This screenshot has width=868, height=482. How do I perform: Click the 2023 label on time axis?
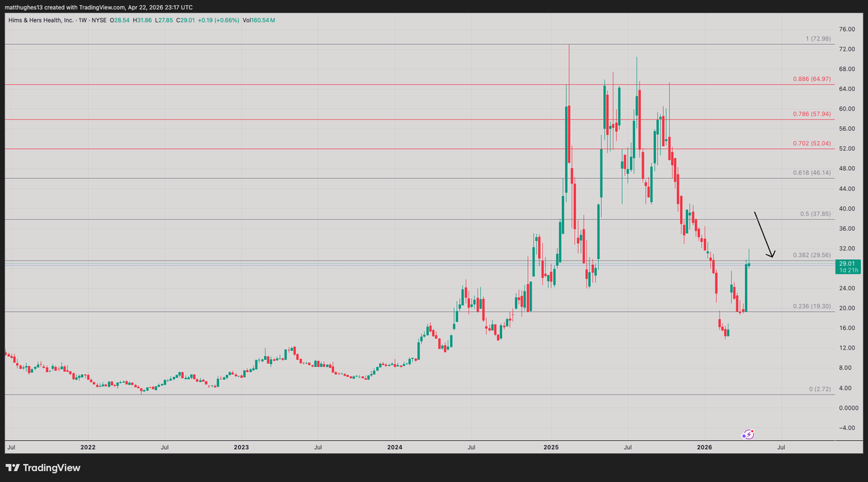(241, 448)
